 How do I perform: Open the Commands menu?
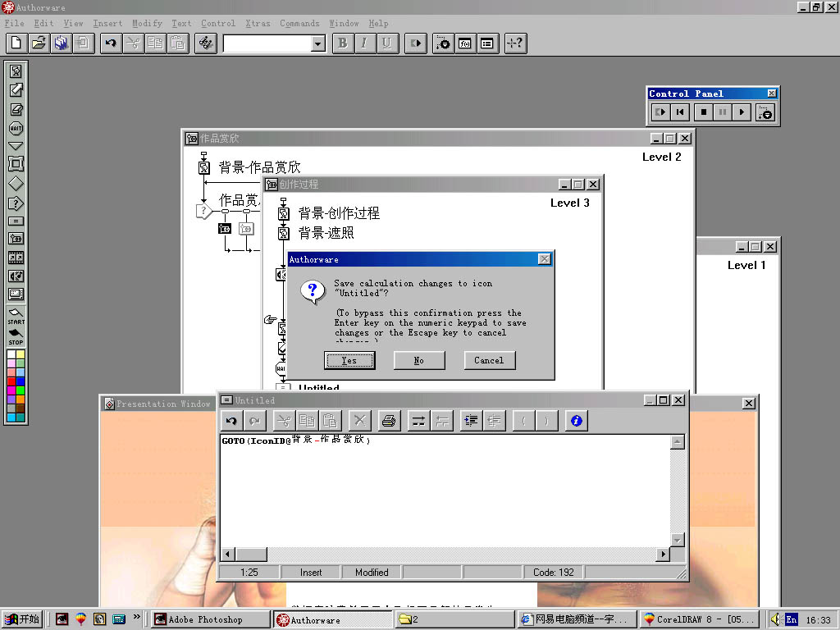299,23
